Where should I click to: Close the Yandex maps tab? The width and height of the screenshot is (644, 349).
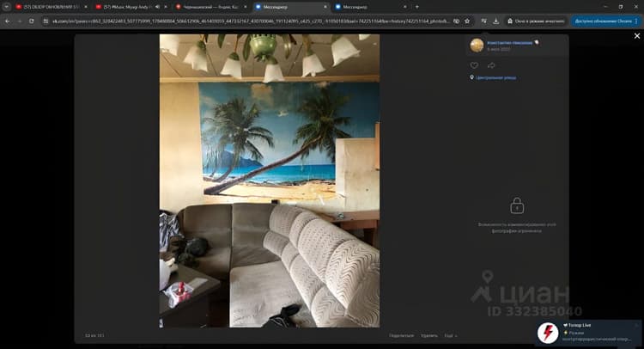pyautogui.click(x=246, y=7)
